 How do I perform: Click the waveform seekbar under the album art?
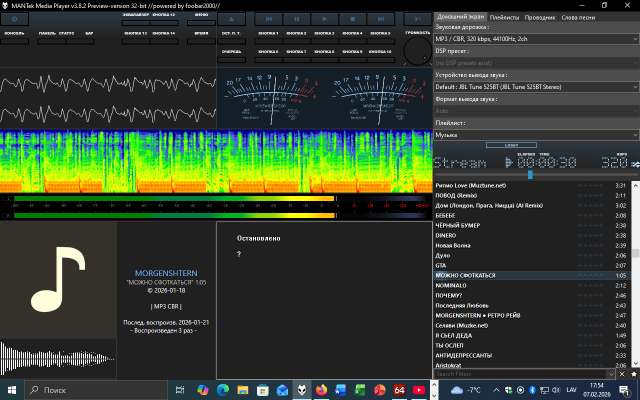[58, 358]
